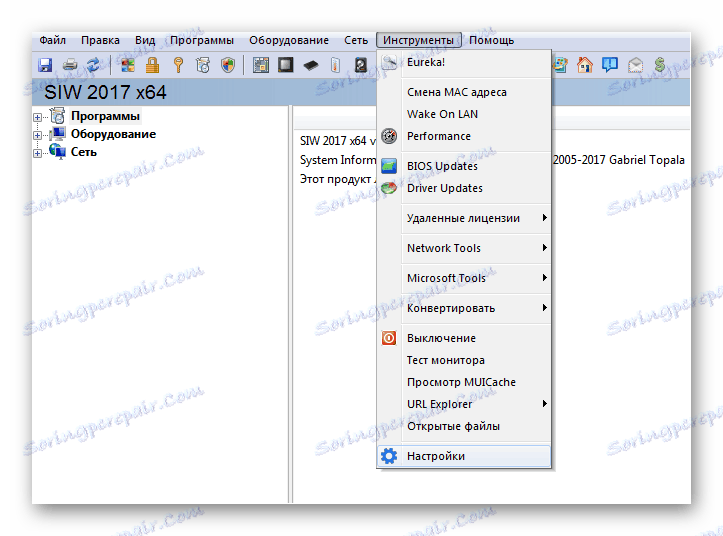Click the vertical splitter between tree and details
Screen dimensions: 723x536
click(x=290, y=304)
